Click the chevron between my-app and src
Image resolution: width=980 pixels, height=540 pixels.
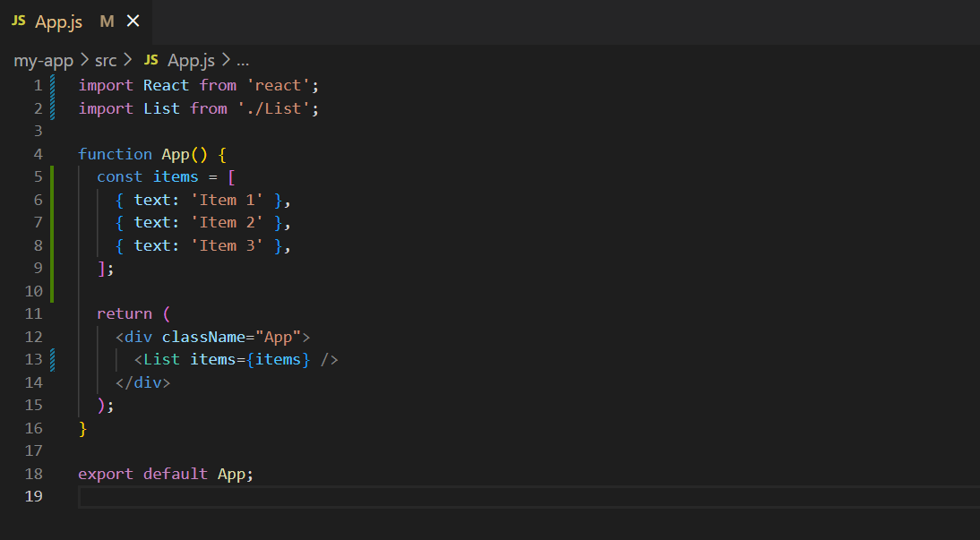pos(81,60)
